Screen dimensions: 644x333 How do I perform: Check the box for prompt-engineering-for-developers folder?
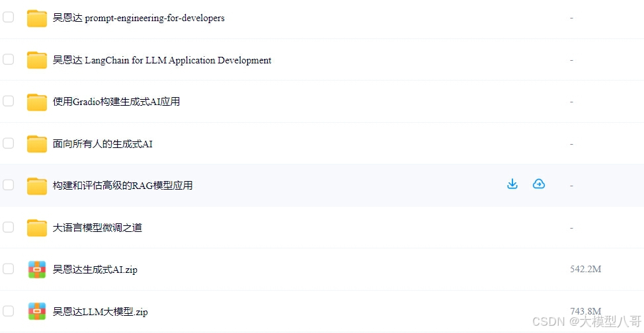pyautogui.click(x=8, y=17)
